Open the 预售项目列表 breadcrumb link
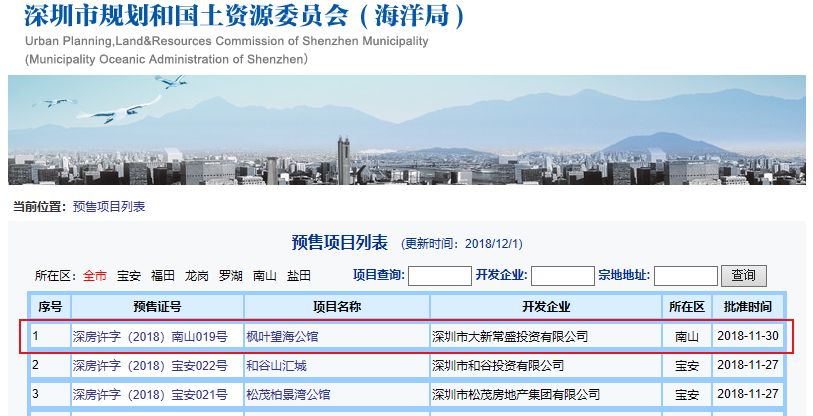813x416 pixels. (x=109, y=206)
